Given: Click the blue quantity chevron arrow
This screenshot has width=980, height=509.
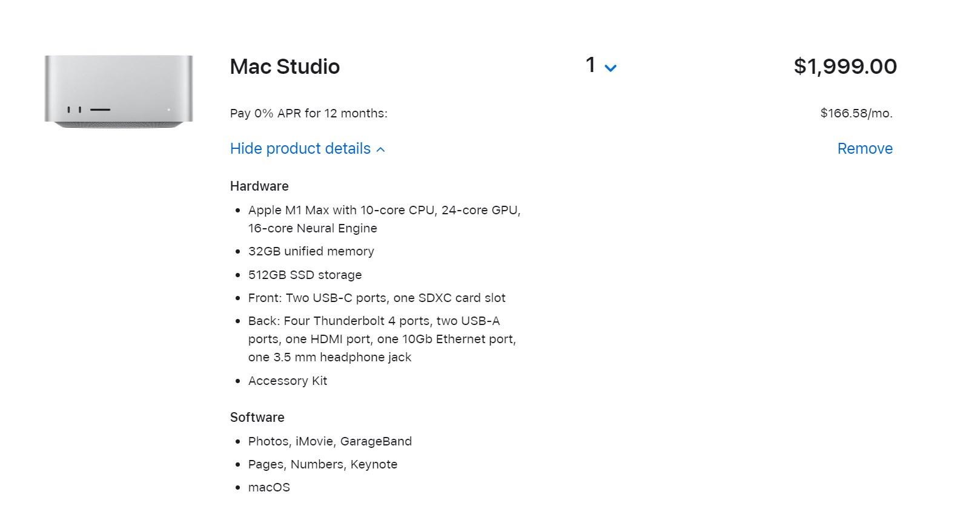Looking at the screenshot, I should (x=611, y=68).
